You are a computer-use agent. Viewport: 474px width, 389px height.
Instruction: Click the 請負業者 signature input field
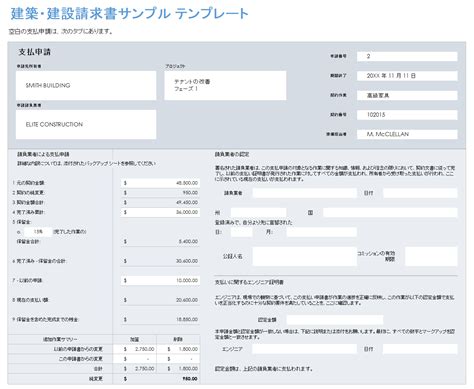[x=304, y=193]
